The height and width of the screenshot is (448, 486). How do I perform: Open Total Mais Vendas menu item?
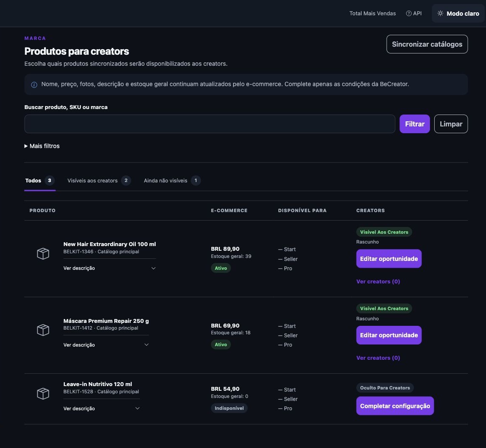(x=373, y=13)
